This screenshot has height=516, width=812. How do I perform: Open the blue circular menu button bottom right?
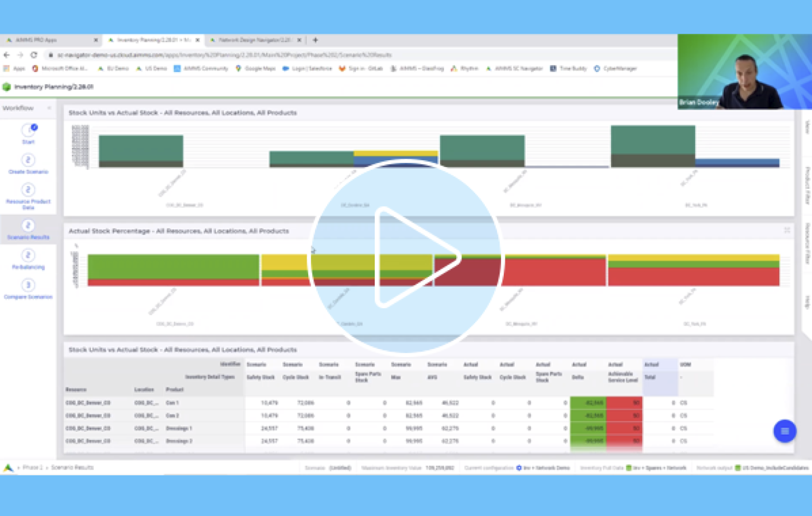click(x=785, y=431)
